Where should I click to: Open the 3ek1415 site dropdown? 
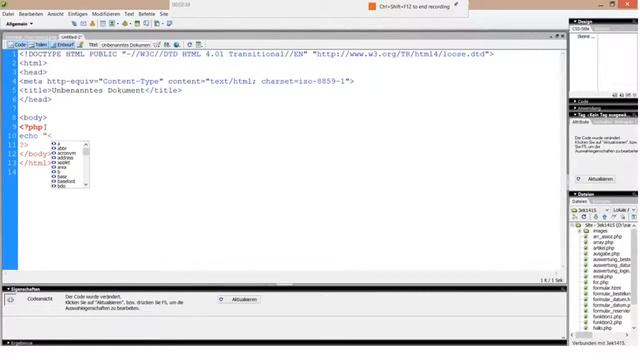tap(590, 210)
